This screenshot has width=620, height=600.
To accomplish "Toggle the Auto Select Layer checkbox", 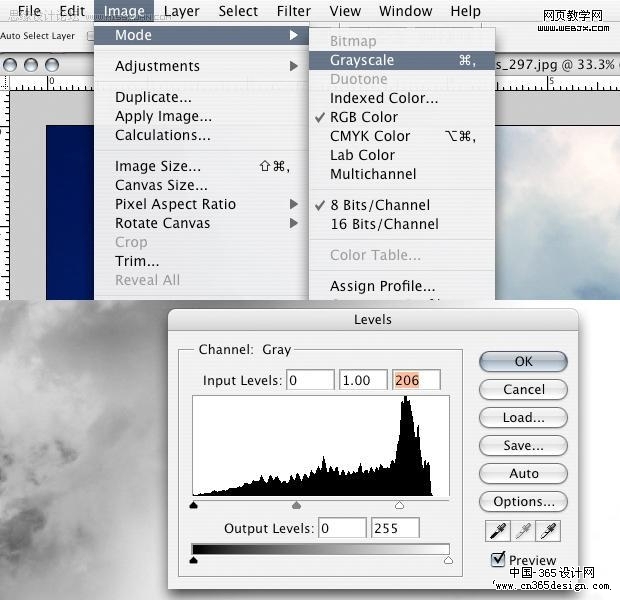I will (x=91, y=36).
